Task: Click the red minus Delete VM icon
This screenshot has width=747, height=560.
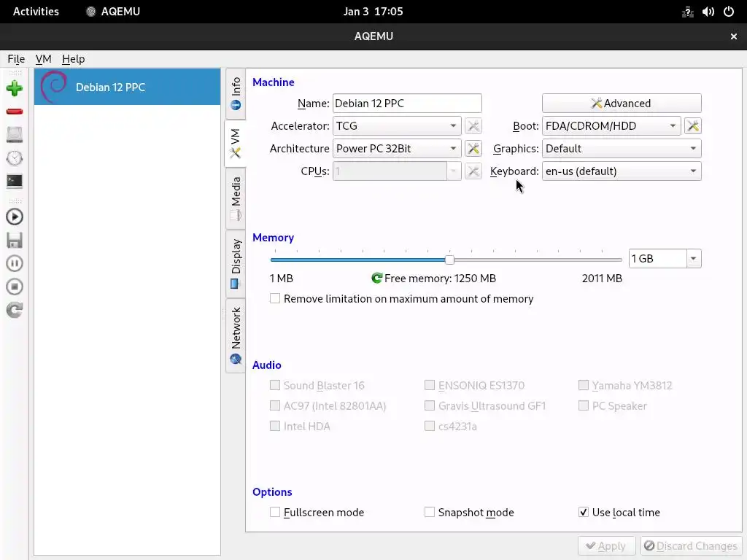Action: 15,112
